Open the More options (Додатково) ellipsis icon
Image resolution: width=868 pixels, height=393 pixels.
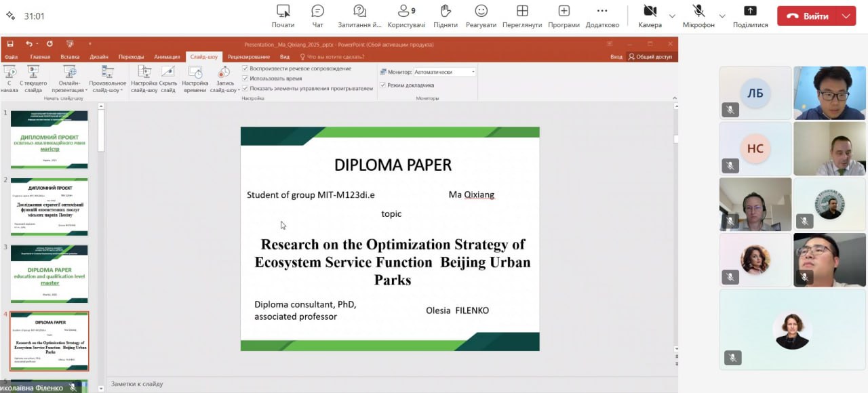point(602,12)
